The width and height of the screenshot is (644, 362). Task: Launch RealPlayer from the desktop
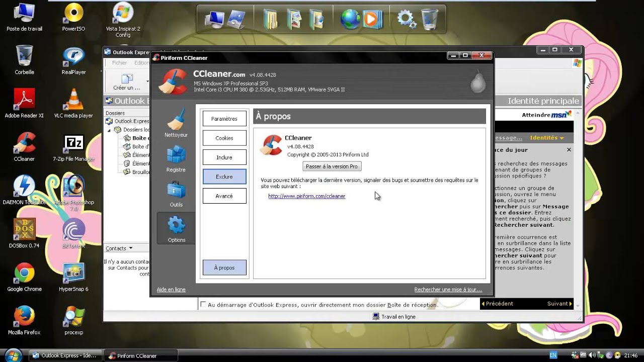click(x=73, y=61)
